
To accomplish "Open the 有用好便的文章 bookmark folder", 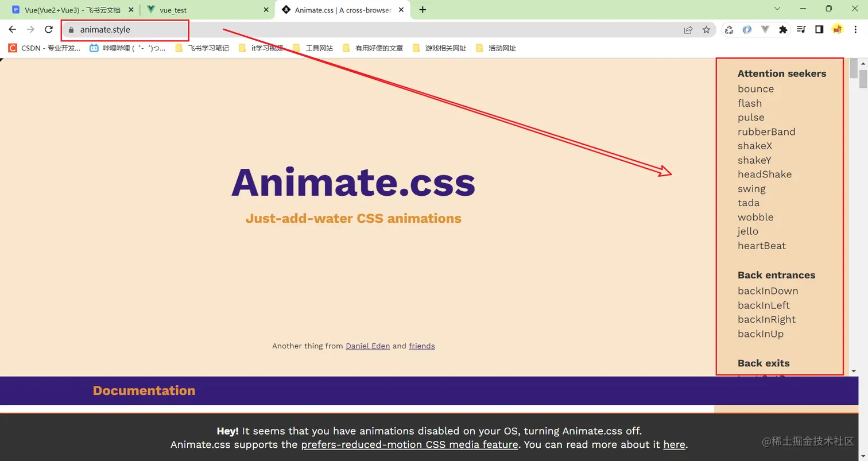I will click(373, 48).
